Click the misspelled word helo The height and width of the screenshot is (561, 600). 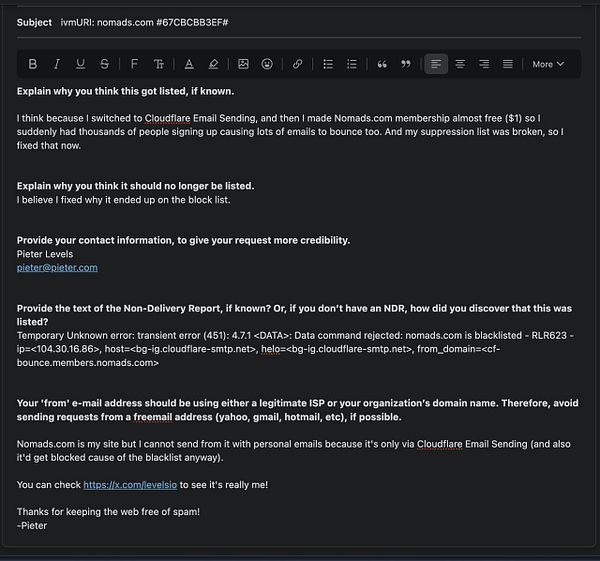[271, 349]
